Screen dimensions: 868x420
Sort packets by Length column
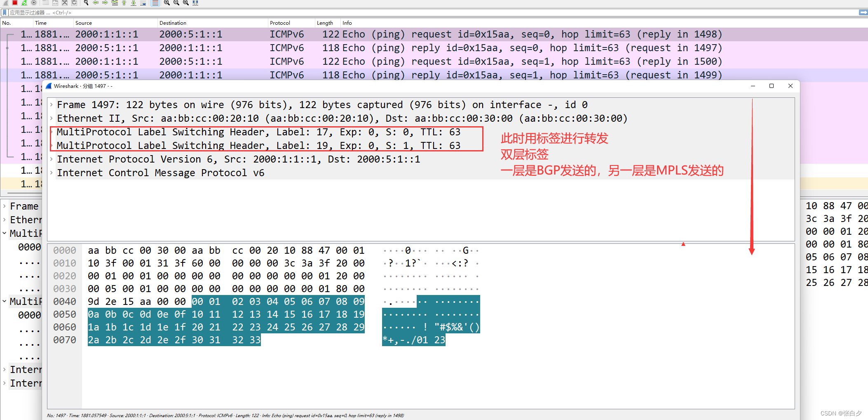328,23
